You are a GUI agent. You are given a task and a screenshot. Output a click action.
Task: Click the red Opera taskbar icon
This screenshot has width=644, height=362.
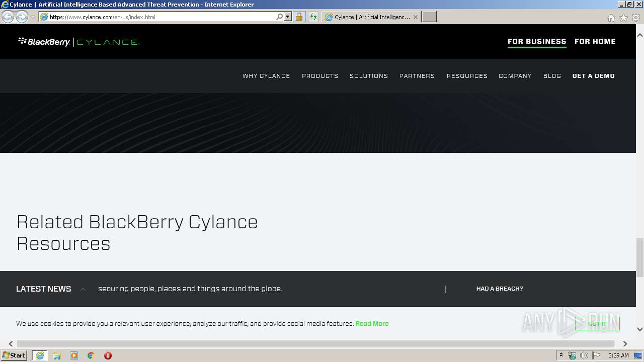pyautogui.click(x=108, y=355)
